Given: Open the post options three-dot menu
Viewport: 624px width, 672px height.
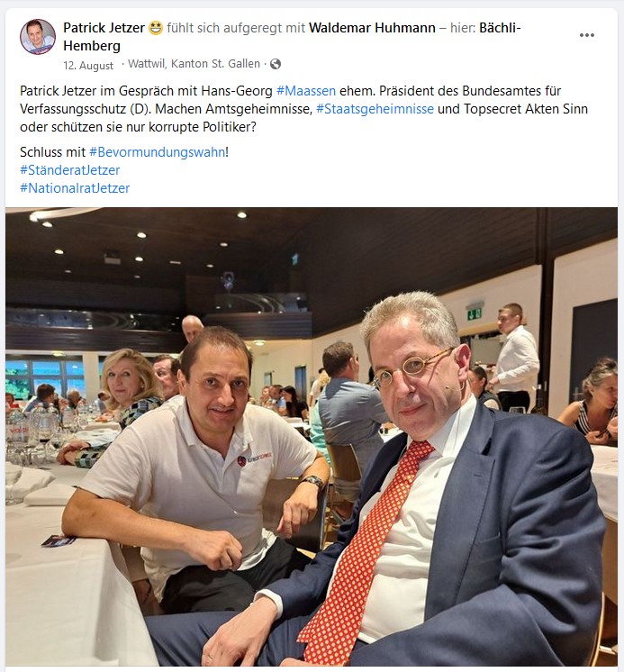Looking at the screenshot, I should 586,35.
